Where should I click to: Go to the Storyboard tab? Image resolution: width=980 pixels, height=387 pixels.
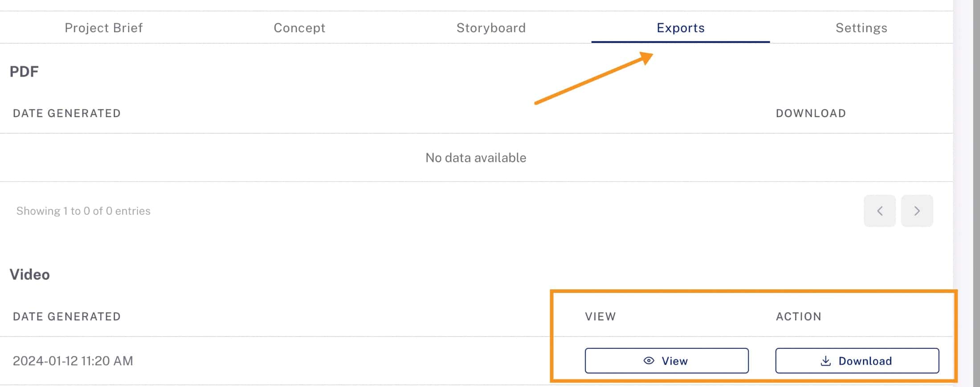[x=491, y=28]
